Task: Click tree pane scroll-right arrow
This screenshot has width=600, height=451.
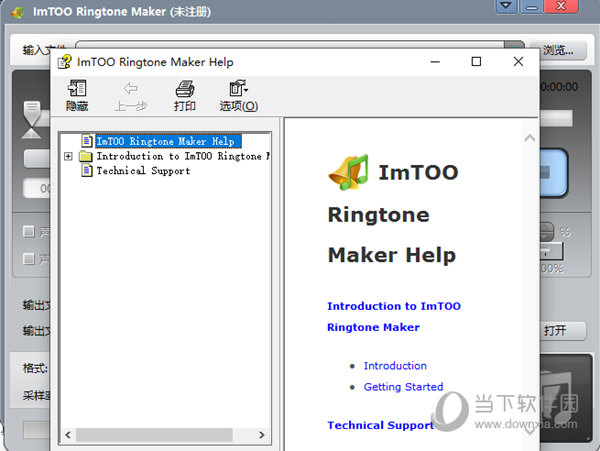Action: click(x=262, y=435)
